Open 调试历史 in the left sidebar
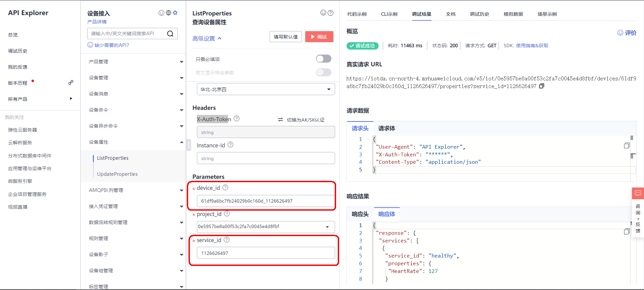Viewport: 644px width, 290px height. click(x=17, y=51)
